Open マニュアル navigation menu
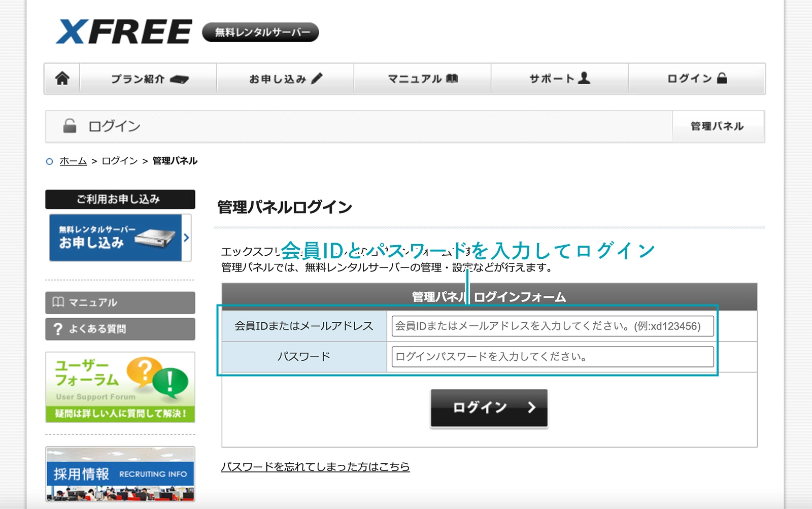The image size is (812, 509). pyautogui.click(x=423, y=79)
